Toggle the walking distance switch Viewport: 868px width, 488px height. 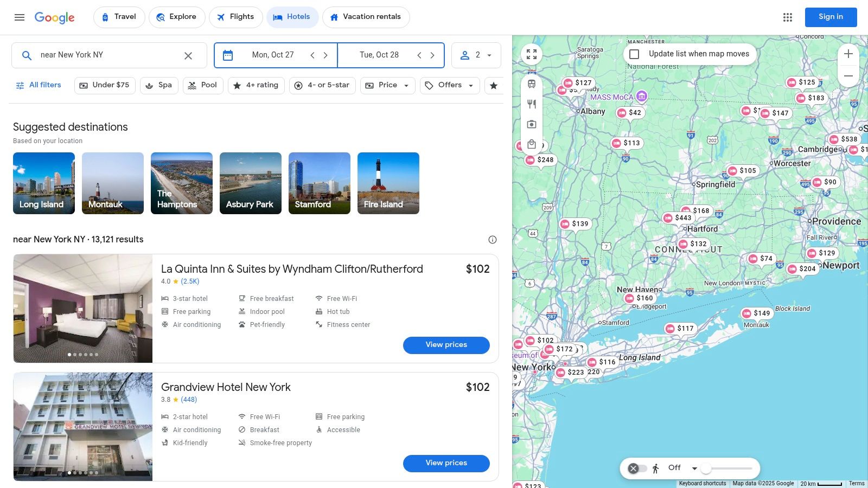tap(637, 468)
